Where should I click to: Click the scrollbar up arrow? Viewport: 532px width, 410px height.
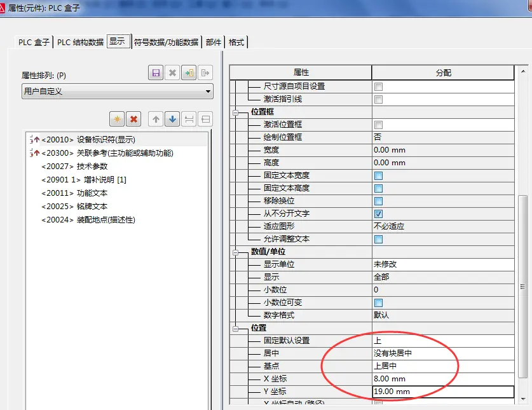point(523,71)
